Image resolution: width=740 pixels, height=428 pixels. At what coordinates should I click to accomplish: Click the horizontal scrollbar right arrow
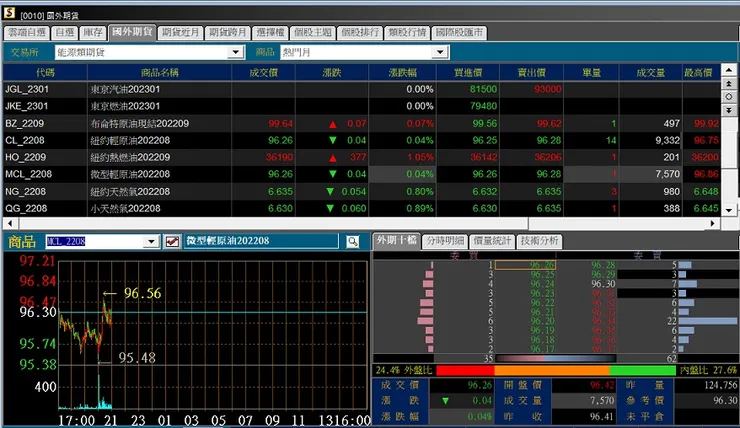click(x=713, y=223)
